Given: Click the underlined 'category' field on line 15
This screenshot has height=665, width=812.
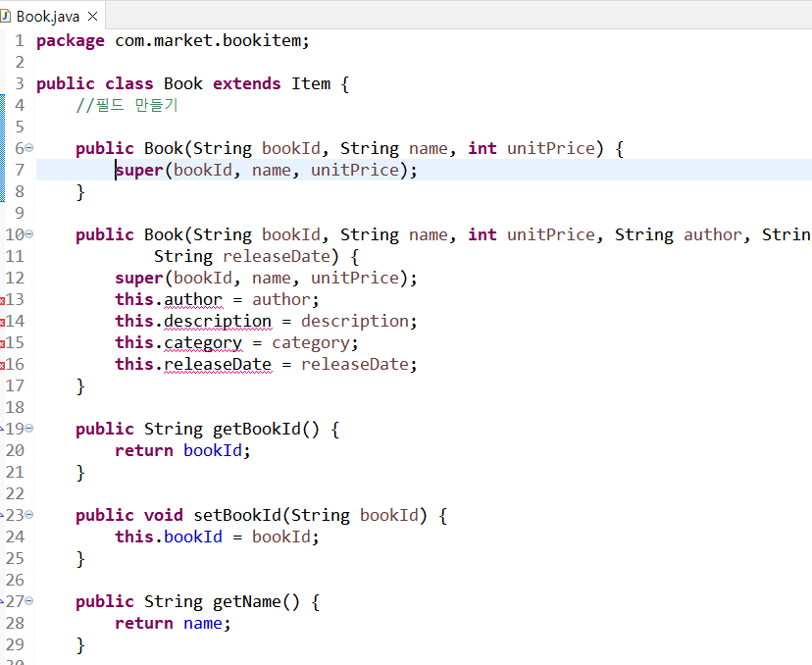Looking at the screenshot, I should tap(203, 343).
